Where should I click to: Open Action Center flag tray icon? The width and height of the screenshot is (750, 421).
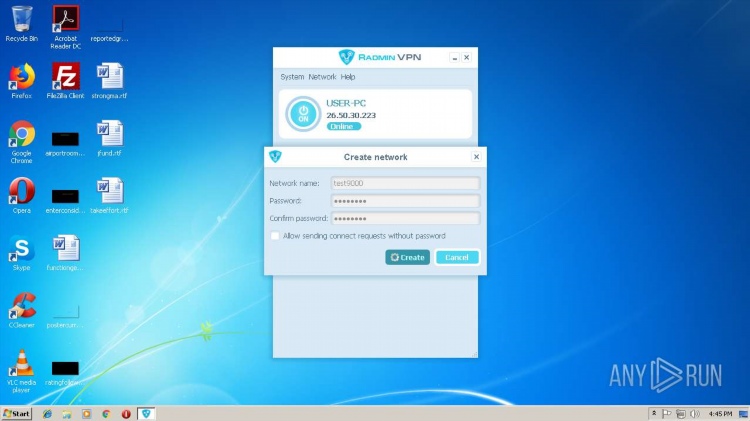coord(667,414)
